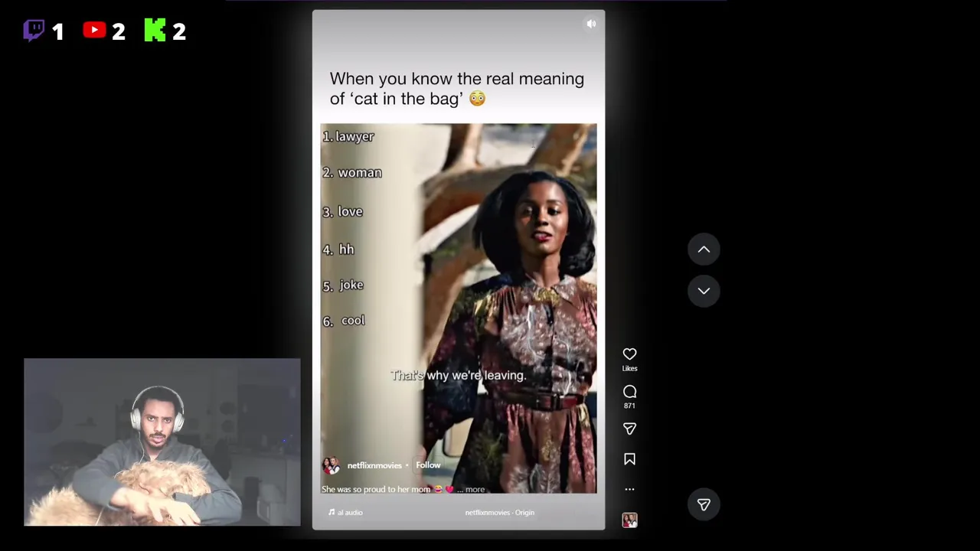Open audio thumbnail below three-dot menu
Screen dimensions: 980x551
point(629,520)
